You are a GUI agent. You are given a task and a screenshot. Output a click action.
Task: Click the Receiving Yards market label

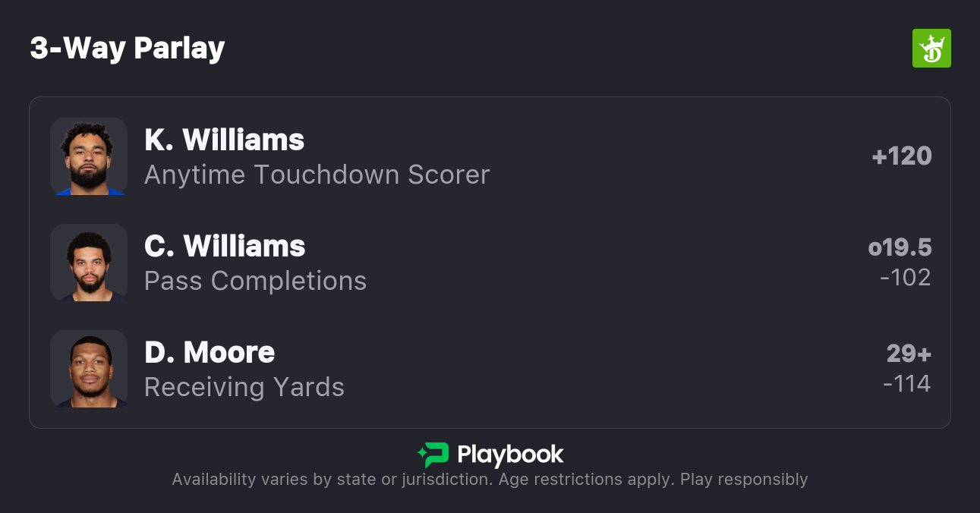coord(244,387)
